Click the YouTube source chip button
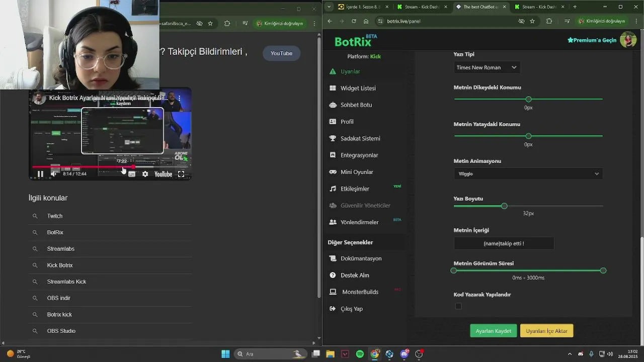The image size is (644, 362). point(281,53)
